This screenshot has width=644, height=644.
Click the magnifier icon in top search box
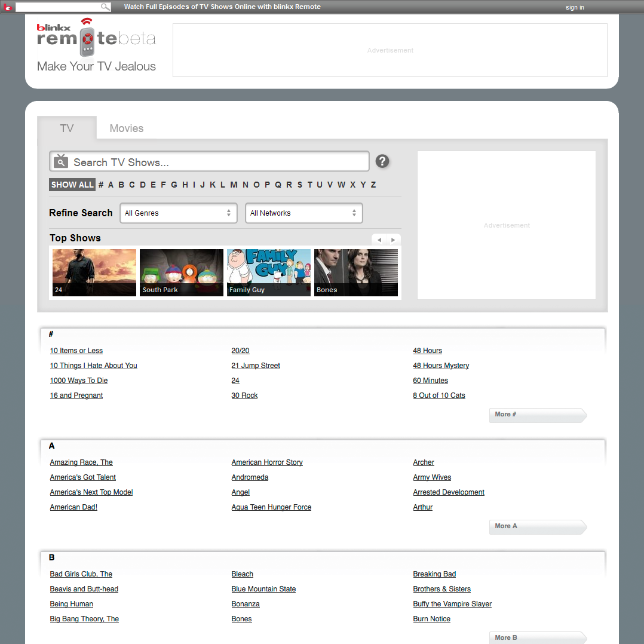(105, 7)
